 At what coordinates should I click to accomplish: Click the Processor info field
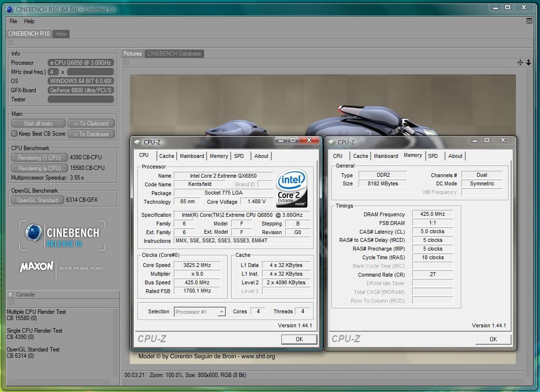tap(81, 63)
